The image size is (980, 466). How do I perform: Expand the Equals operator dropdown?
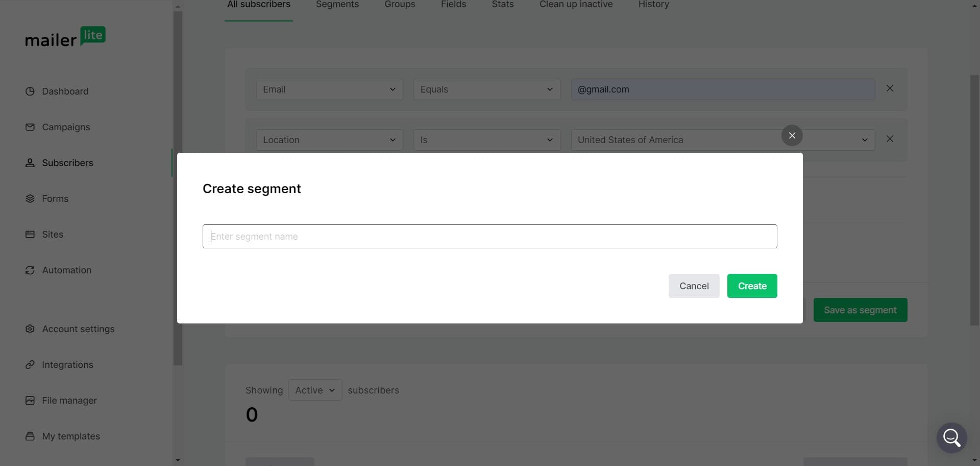click(x=486, y=89)
